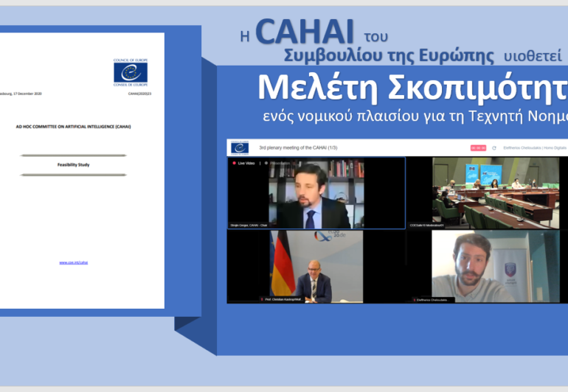The image size is (568, 392).
Task: Open the www.coe.int/cahai link
Action: [74, 262]
